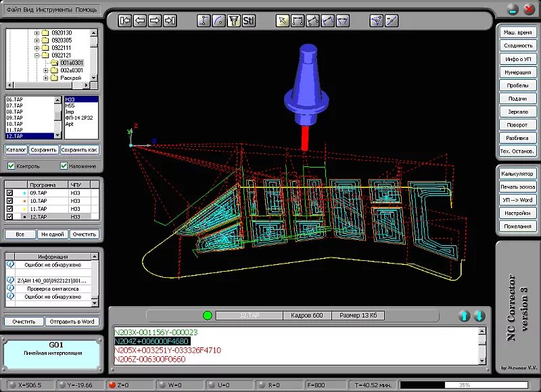Screen dimensions: 541x392
Task: Expand the 0920305 folder node
Action: 37,41
